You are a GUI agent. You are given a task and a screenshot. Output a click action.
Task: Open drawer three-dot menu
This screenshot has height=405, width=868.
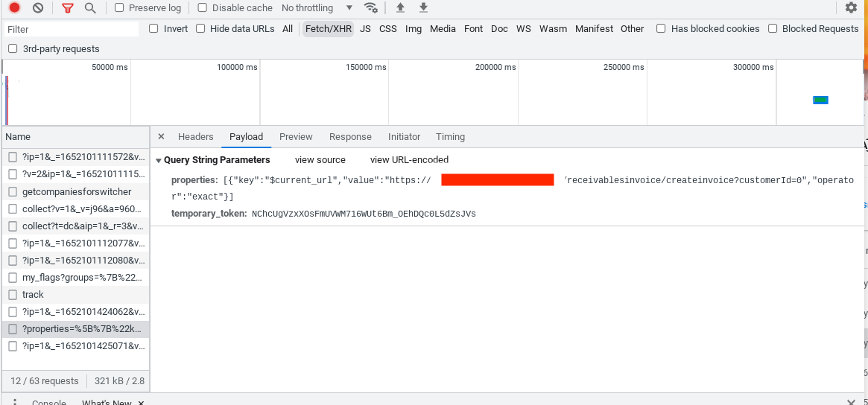tap(15, 402)
